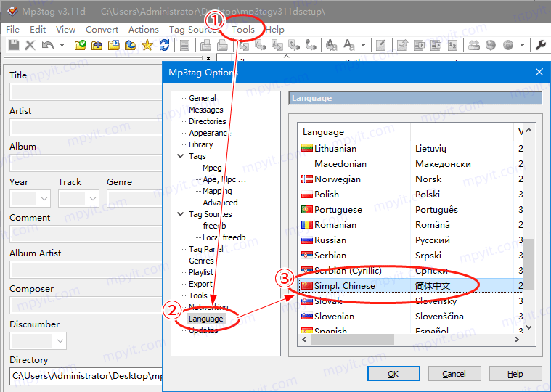This screenshot has width=551, height=392.
Task: Select the Portuguese language row
Action: 410,210
